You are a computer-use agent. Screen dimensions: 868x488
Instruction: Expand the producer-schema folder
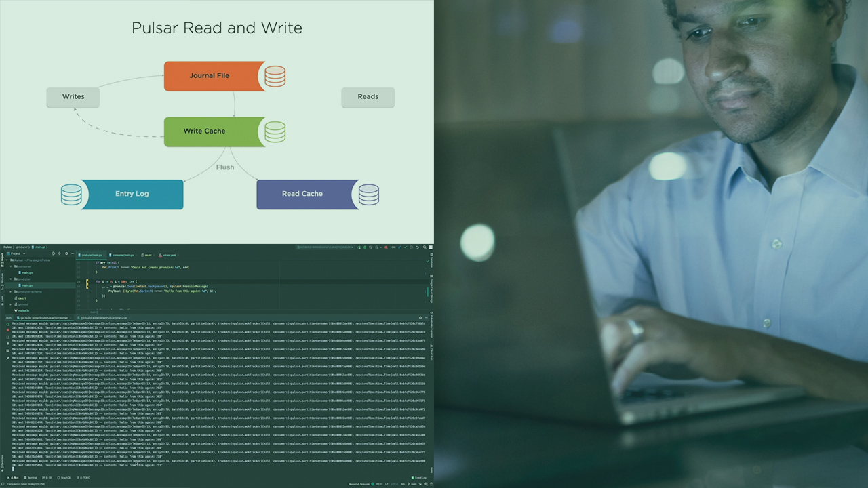click(12, 291)
